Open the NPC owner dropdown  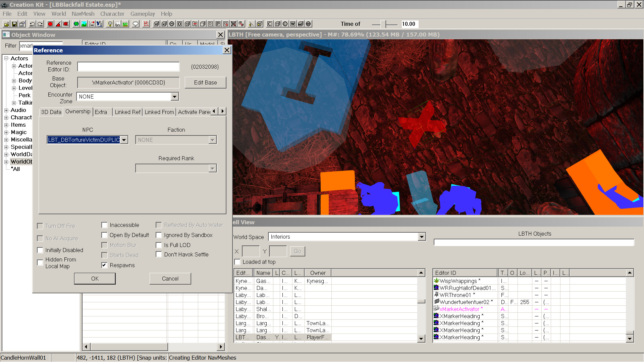pos(124,140)
